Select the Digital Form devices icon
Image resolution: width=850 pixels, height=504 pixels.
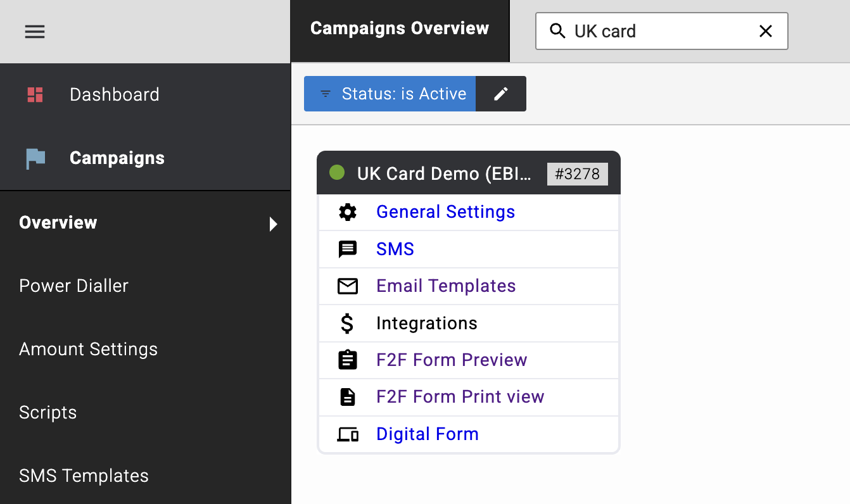tap(347, 434)
